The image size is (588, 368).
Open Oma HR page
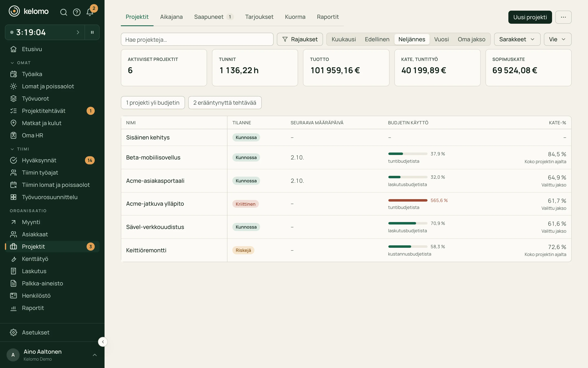point(52,135)
